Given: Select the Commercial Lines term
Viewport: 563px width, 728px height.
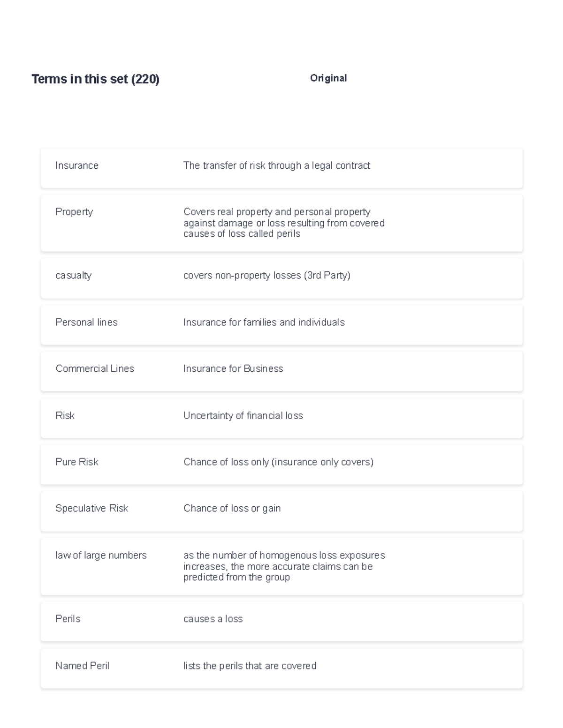Looking at the screenshot, I should click(x=95, y=369).
